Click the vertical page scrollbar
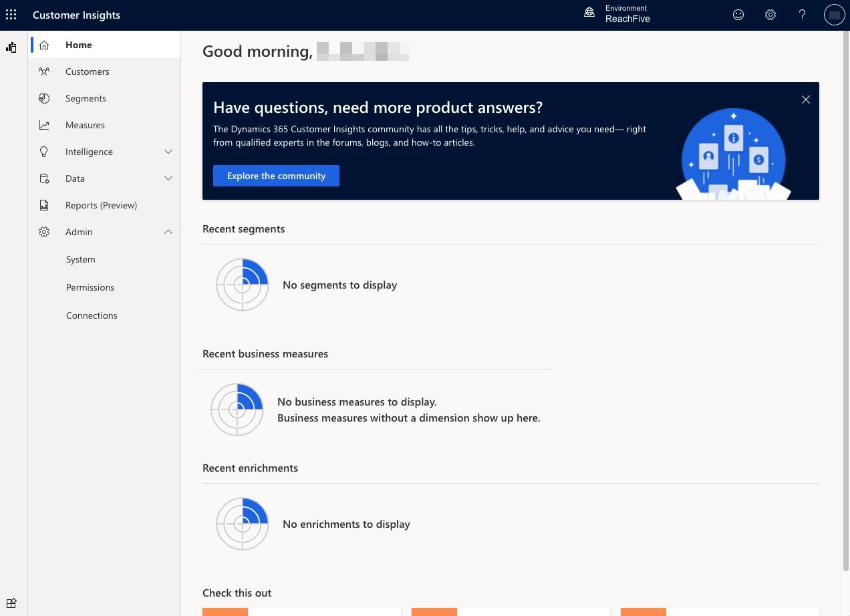The width and height of the screenshot is (850, 616). coord(845,301)
